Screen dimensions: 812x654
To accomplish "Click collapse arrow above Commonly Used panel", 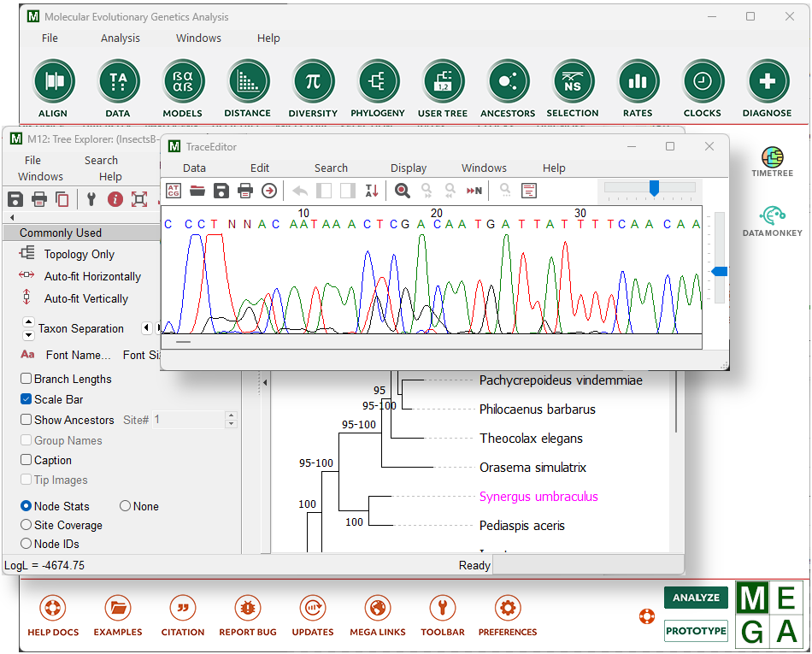I will (x=12, y=217).
